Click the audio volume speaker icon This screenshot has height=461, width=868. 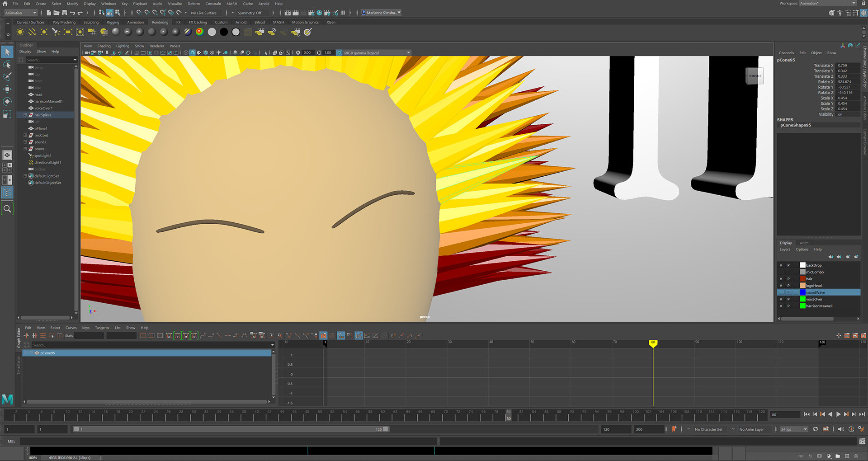[841, 429]
